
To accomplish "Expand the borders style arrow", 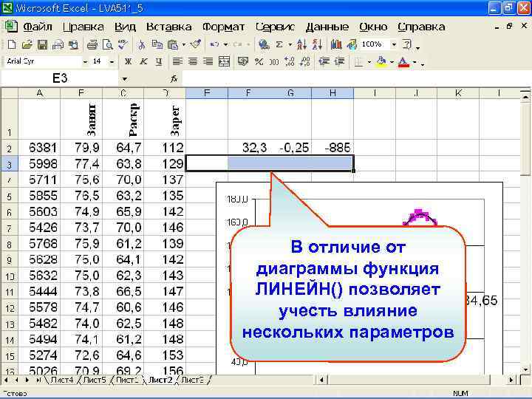I will pyautogui.click(x=369, y=62).
